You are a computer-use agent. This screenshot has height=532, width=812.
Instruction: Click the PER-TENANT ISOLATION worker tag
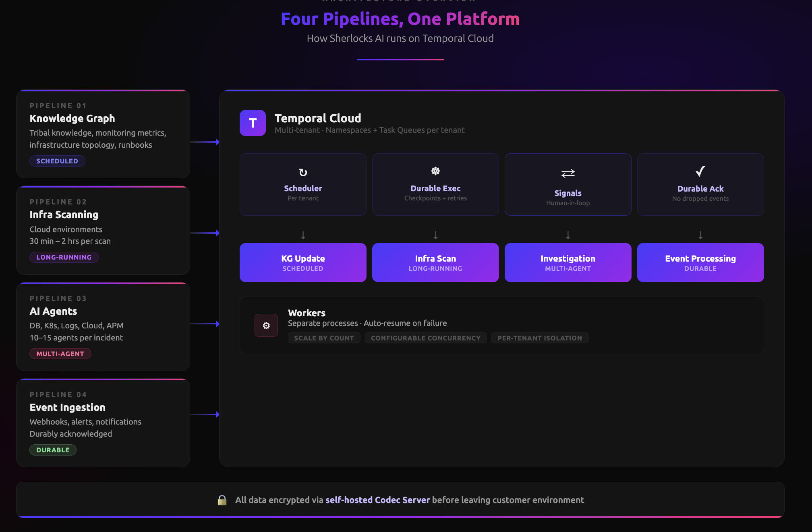(x=540, y=338)
